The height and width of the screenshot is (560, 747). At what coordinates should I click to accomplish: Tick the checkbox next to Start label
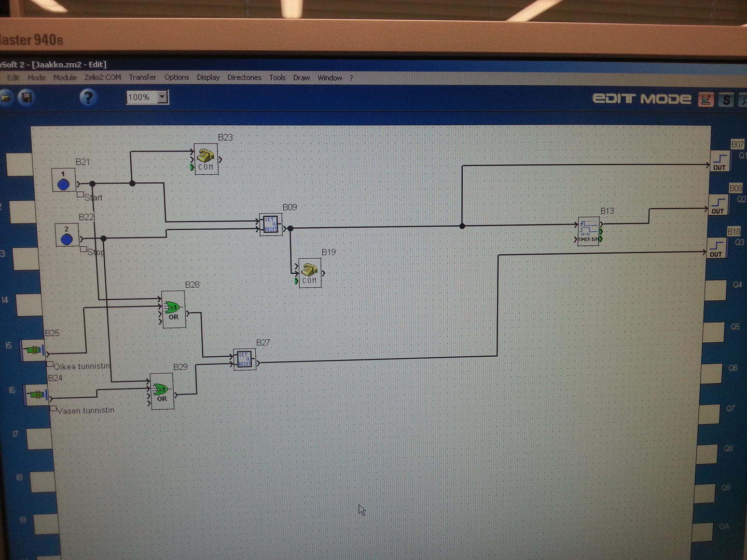[x=80, y=195]
